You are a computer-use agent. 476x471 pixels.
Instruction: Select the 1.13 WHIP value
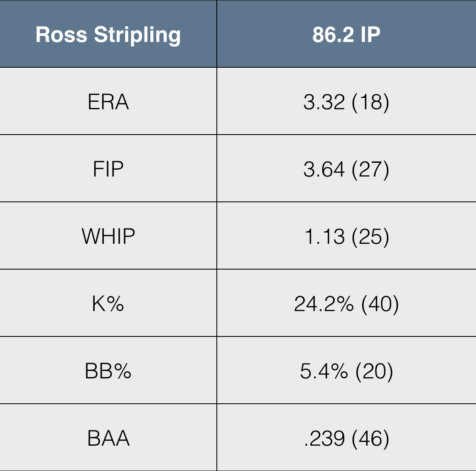coord(324,236)
